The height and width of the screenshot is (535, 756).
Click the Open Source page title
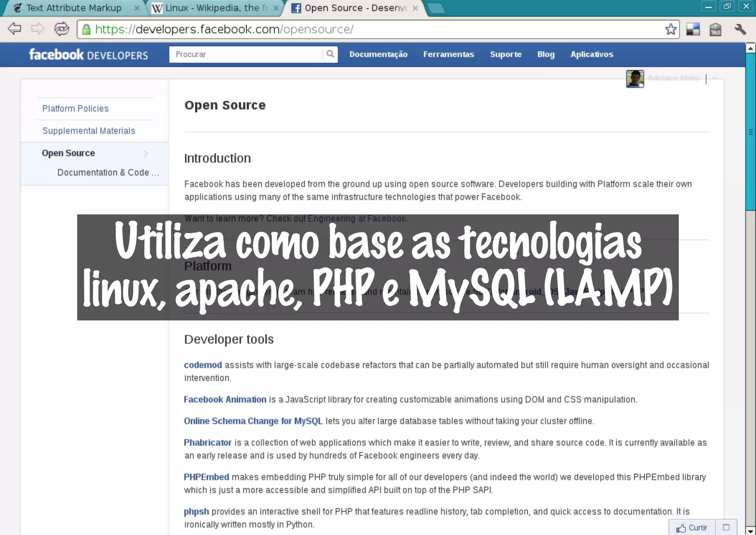[x=225, y=105]
